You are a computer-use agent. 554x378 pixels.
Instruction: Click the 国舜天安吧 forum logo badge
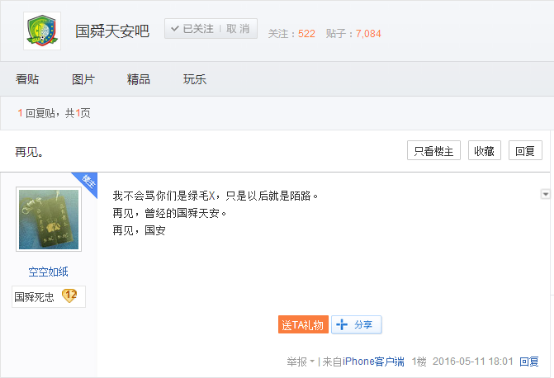tap(42, 31)
